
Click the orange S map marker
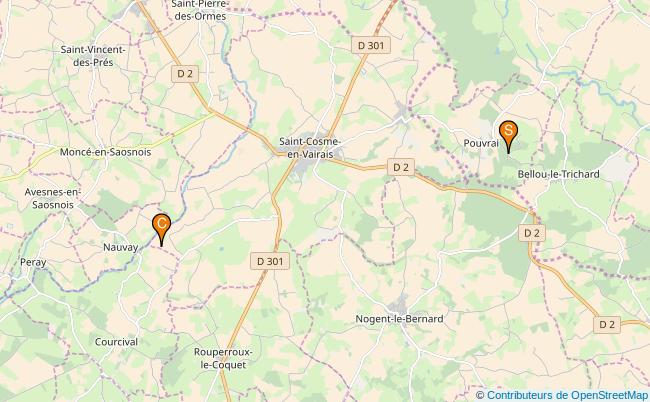[x=508, y=136]
